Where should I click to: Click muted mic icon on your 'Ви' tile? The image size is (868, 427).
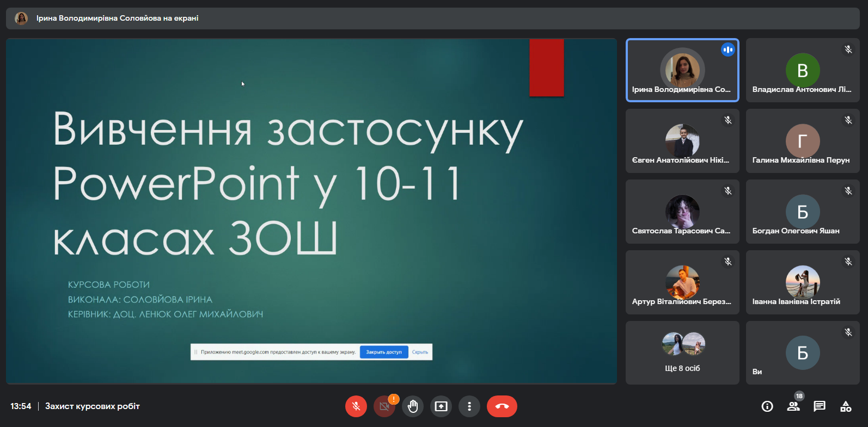tap(848, 332)
